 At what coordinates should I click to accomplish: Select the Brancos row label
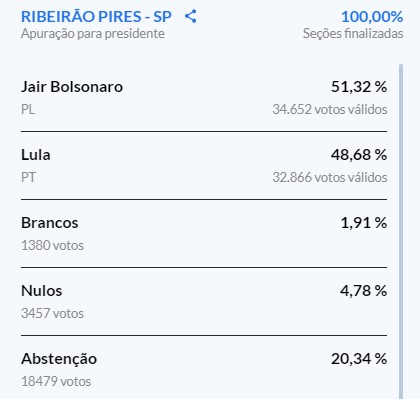(x=50, y=223)
